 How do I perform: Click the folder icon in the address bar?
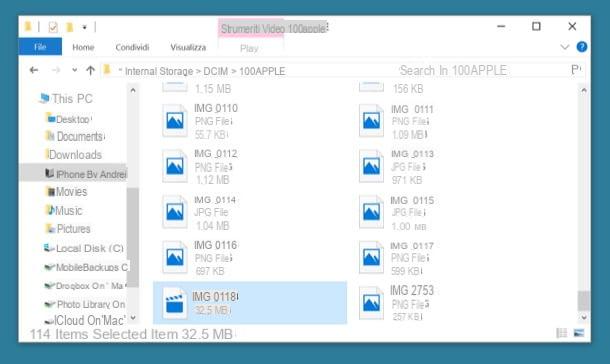(107, 70)
